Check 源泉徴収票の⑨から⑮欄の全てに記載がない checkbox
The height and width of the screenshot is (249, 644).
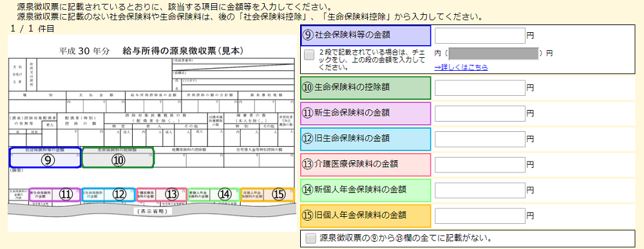[x=311, y=238]
